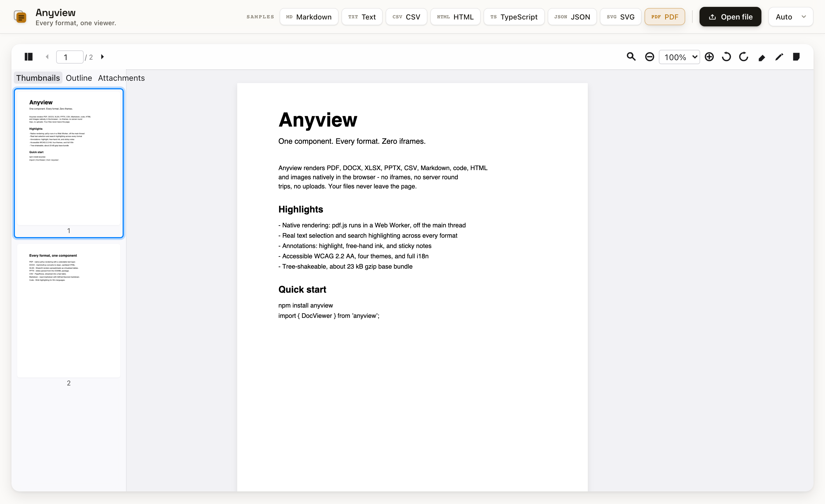Load the SVG sample

tap(620, 17)
